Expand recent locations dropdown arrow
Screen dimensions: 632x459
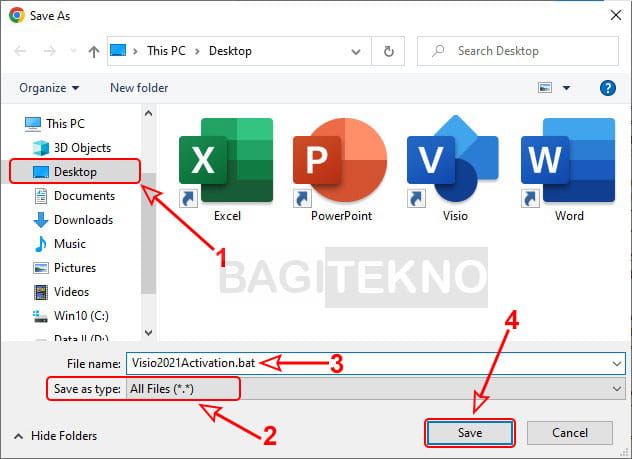pyautogui.click(x=73, y=51)
